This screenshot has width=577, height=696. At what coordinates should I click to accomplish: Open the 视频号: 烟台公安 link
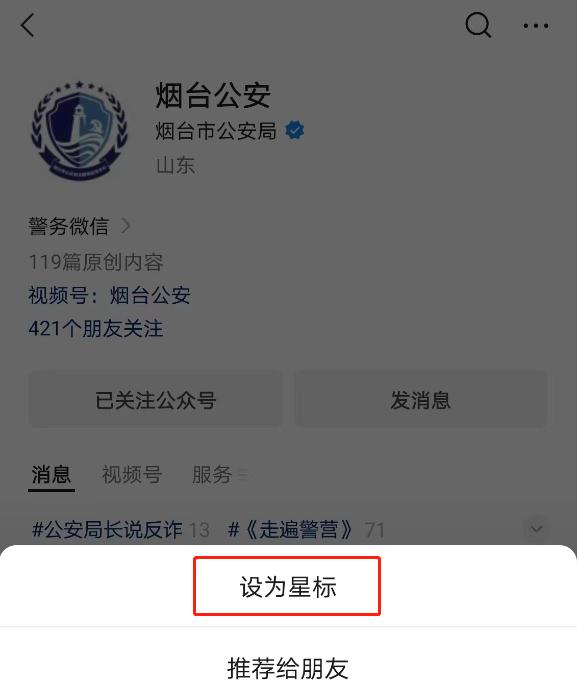[x=109, y=295]
